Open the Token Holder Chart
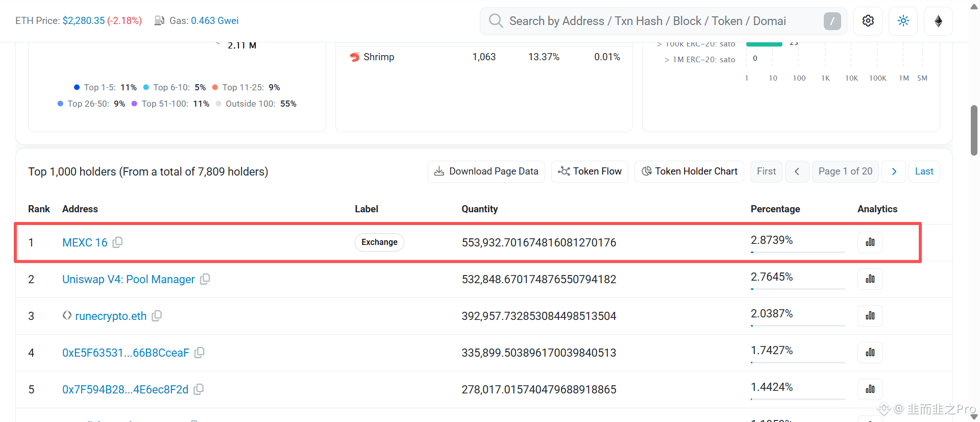 (x=689, y=171)
